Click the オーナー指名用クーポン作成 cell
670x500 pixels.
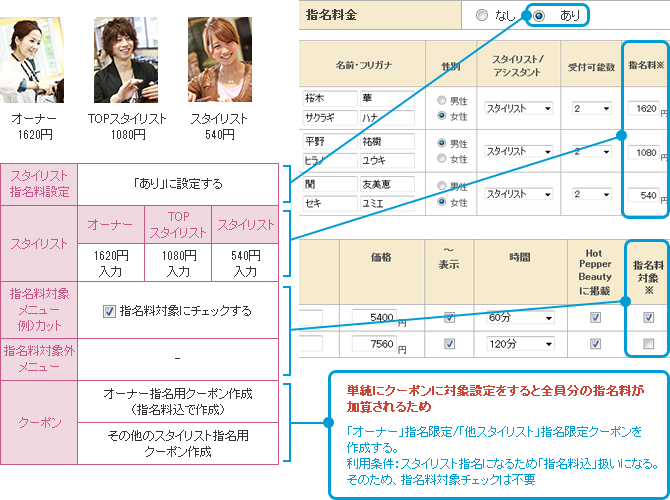click(178, 402)
